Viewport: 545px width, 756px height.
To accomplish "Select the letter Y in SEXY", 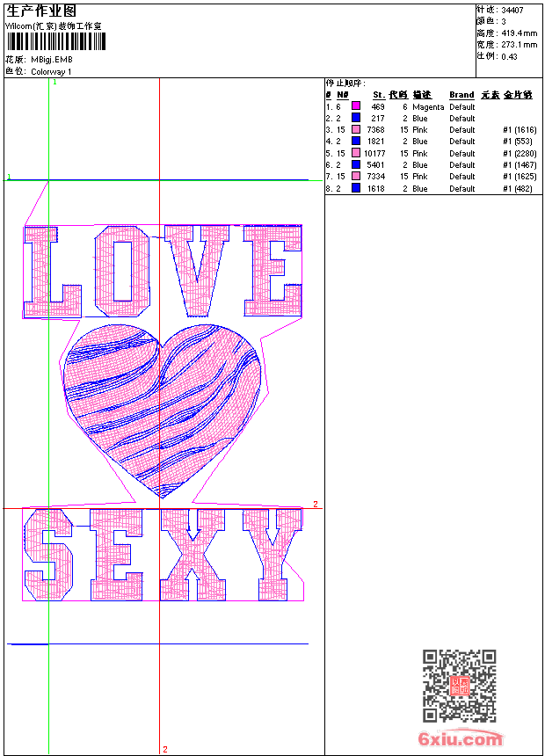I will [272, 555].
